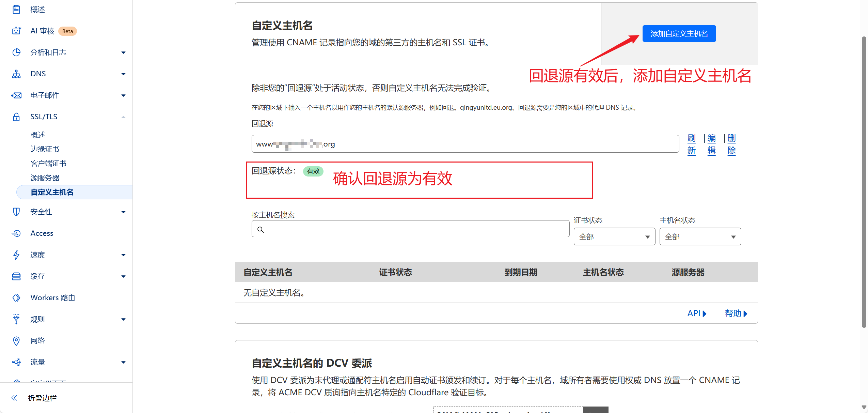Expand the 流量 section arrow
Screen dimensions: 868x413
click(123, 362)
